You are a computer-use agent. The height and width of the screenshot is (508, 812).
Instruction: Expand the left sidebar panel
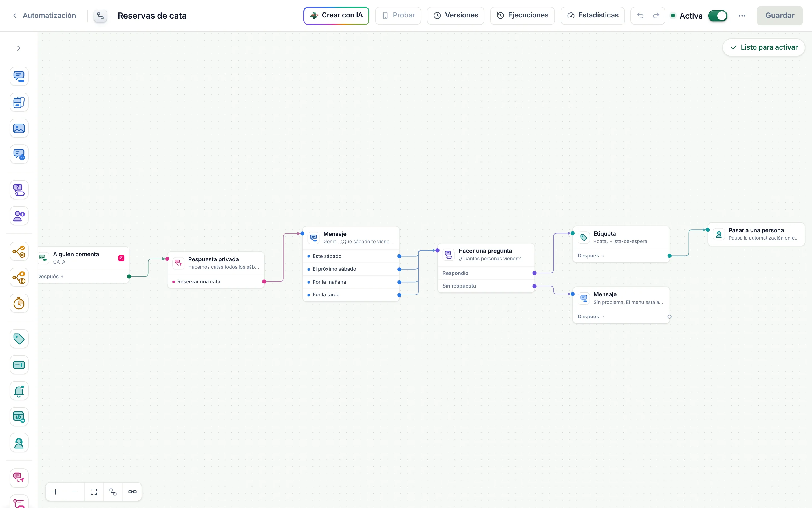(19, 48)
